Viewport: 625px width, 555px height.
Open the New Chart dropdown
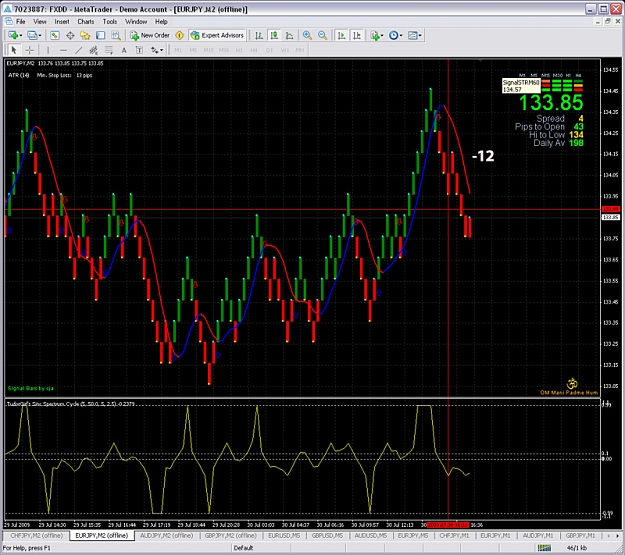coord(15,35)
